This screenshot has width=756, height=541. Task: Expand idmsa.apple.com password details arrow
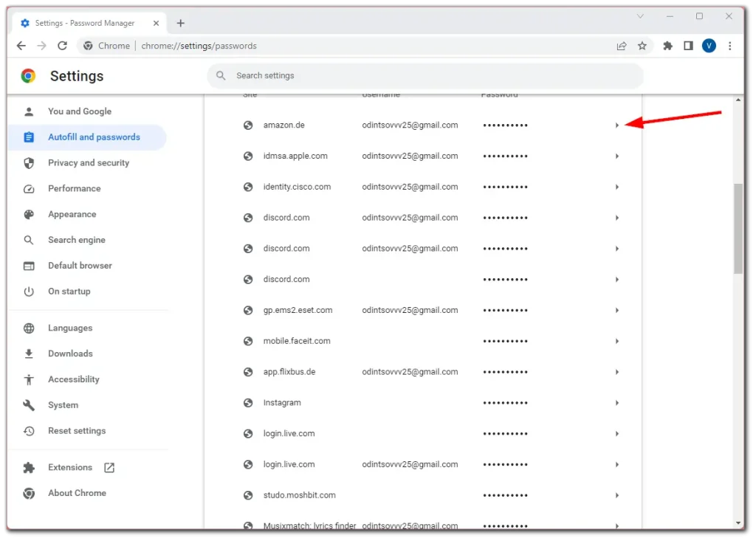point(616,156)
